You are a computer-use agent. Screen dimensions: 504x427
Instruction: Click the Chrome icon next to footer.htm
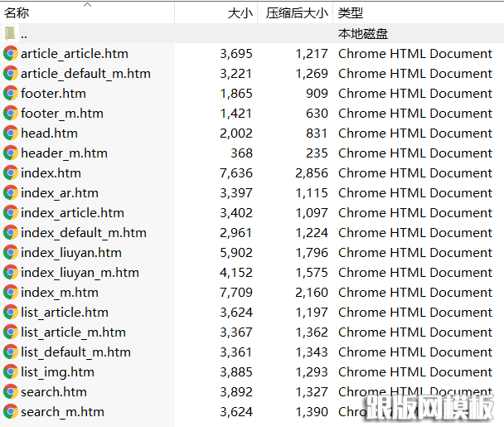11,93
